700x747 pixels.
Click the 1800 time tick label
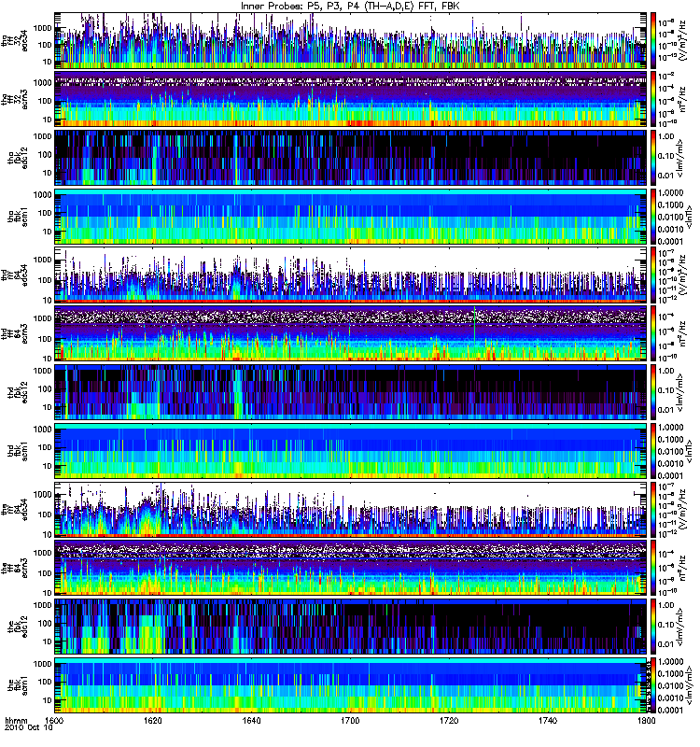tap(647, 721)
